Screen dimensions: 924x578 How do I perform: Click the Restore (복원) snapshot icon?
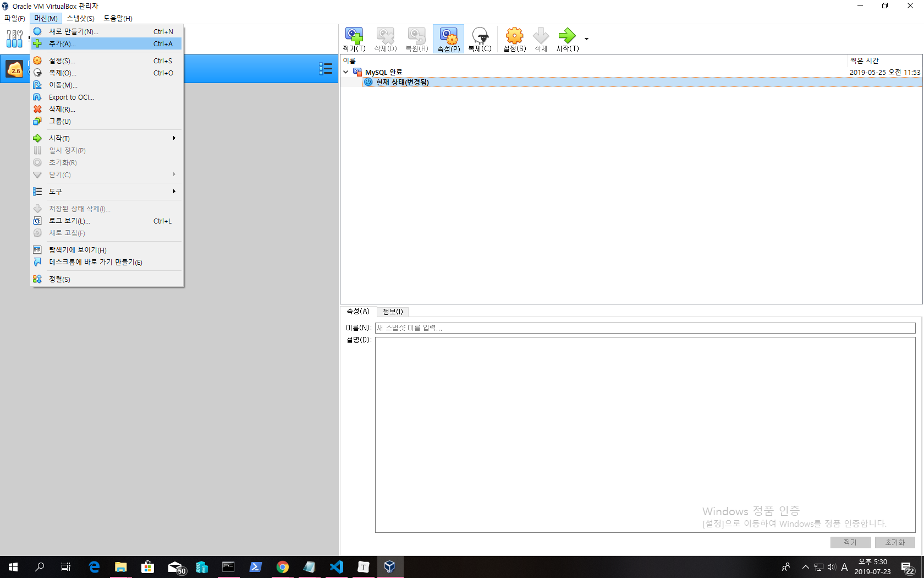coord(416,39)
